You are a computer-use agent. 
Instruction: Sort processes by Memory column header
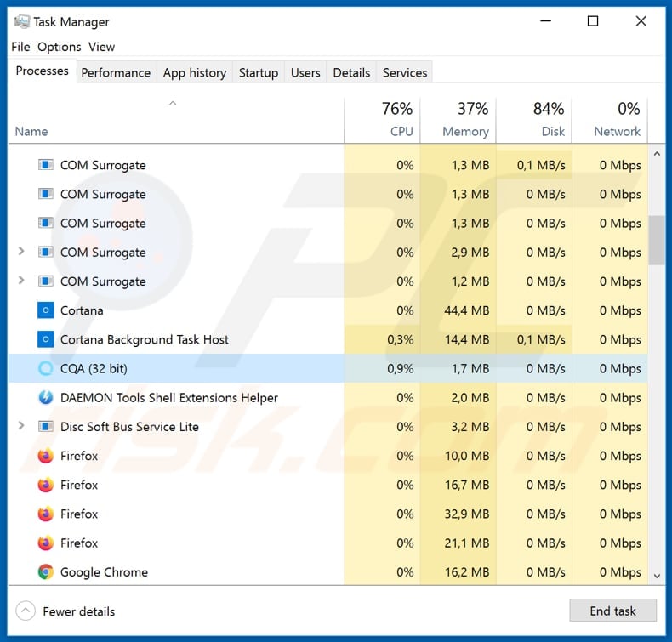tap(458, 121)
